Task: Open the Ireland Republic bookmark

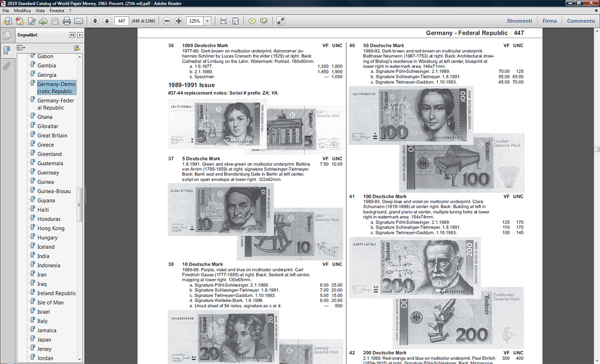Action: point(57,293)
